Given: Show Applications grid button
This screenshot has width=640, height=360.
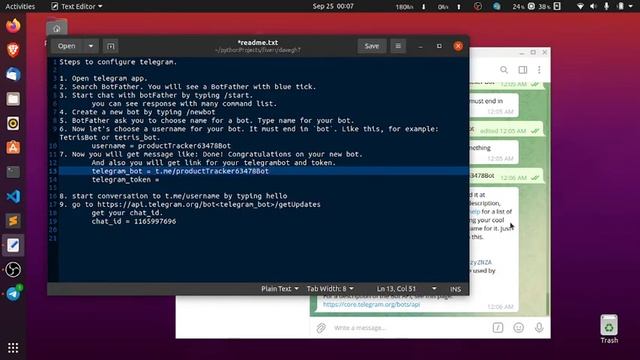Looking at the screenshot, I should 13,348.
